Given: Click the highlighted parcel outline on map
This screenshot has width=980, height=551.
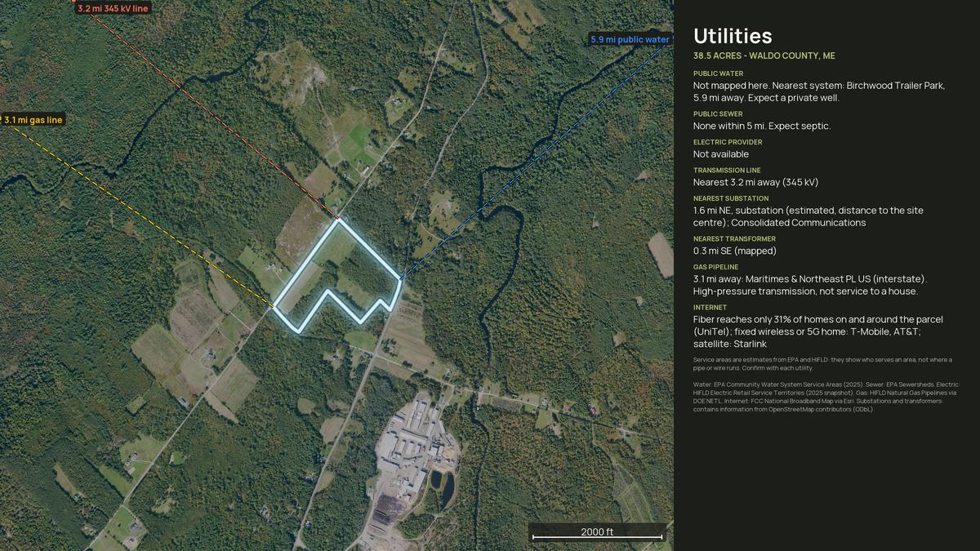Looking at the screenshot, I should point(337,275).
